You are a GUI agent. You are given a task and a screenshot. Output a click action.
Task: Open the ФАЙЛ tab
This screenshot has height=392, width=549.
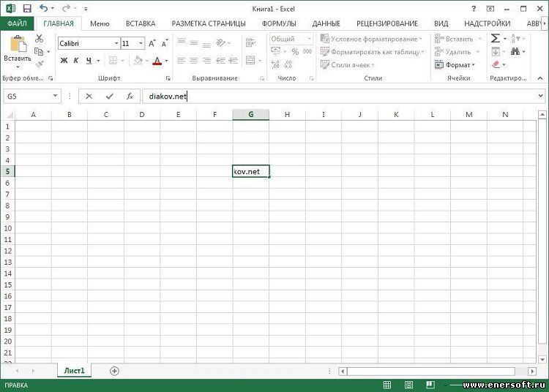pyautogui.click(x=17, y=23)
